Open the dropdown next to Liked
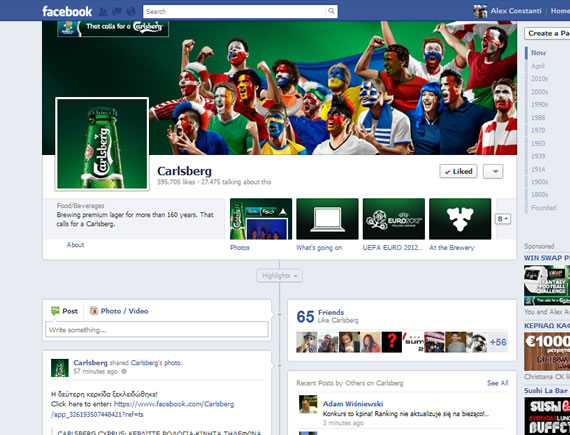This screenshot has height=435, width=570. point(493,172)
